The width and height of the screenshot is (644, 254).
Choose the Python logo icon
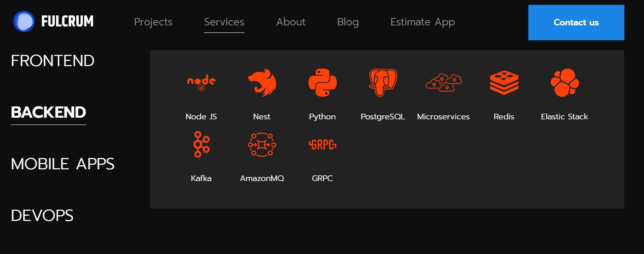tap(322, 82)
